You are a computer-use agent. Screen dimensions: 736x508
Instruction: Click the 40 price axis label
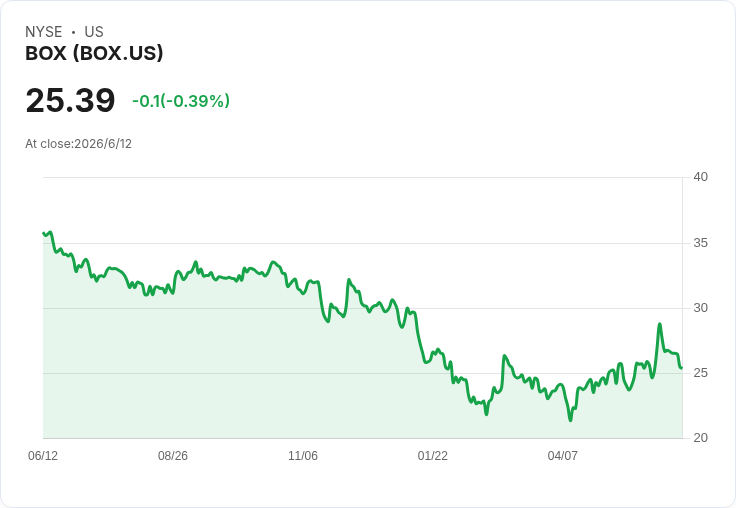tap(700, 177)
